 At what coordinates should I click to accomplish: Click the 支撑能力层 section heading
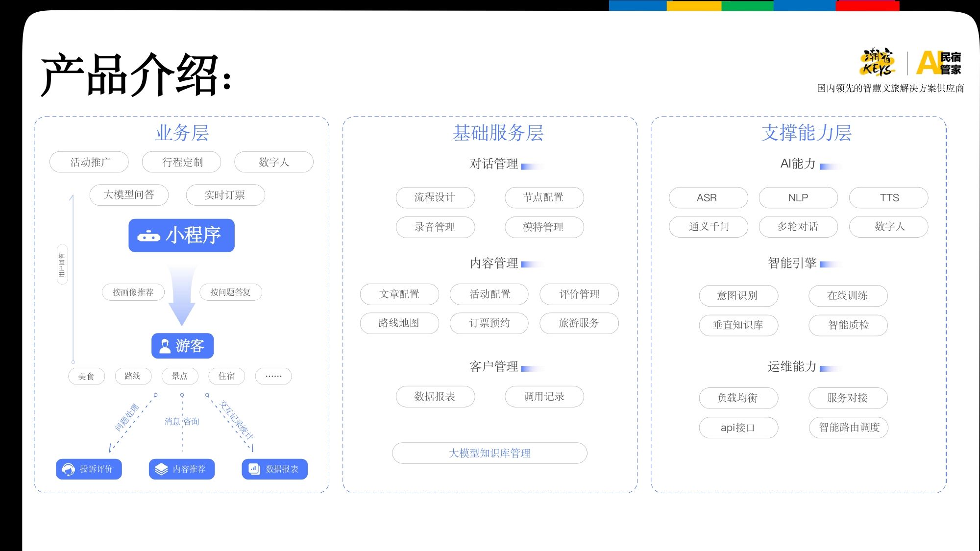coord(806,133)
